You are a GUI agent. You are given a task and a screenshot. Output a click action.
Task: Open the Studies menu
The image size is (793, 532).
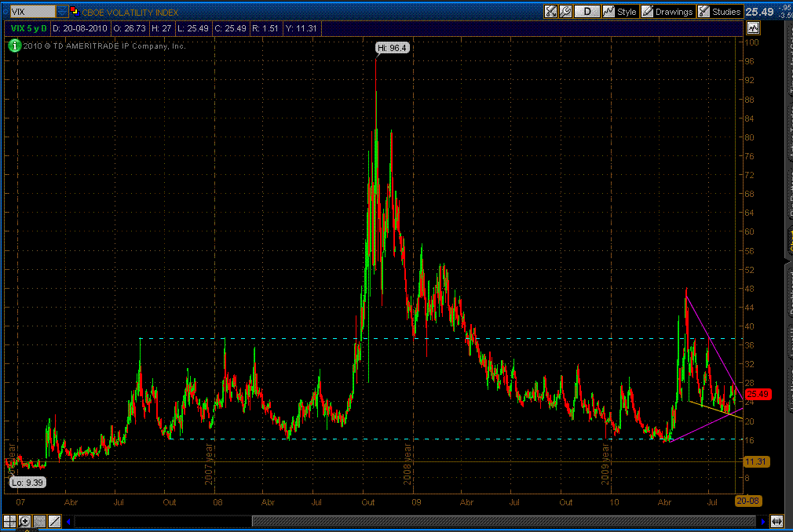coord(720,12)
